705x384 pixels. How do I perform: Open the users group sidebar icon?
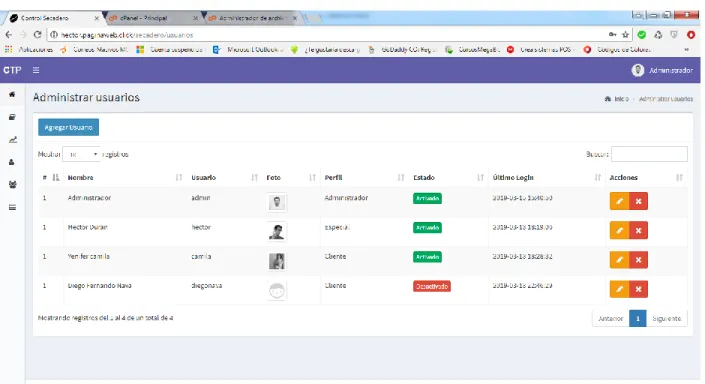coord(13,184)
